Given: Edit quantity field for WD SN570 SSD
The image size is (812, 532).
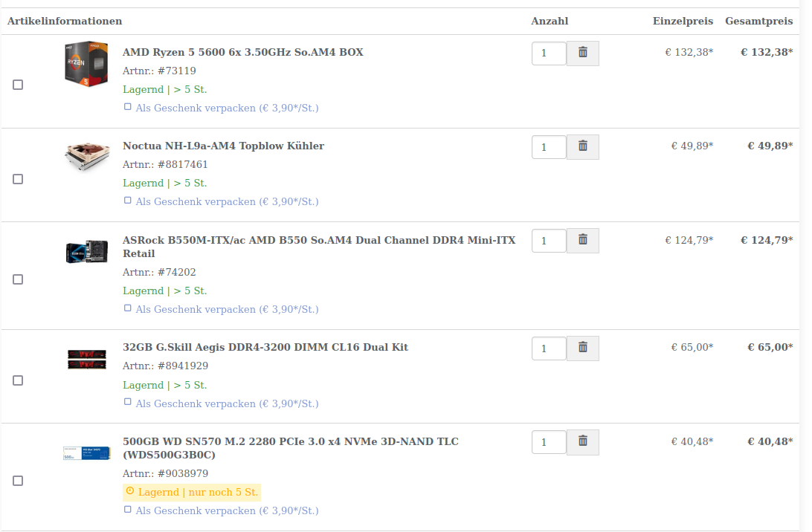Looking at the screenshot, I should tap(549, 442).
